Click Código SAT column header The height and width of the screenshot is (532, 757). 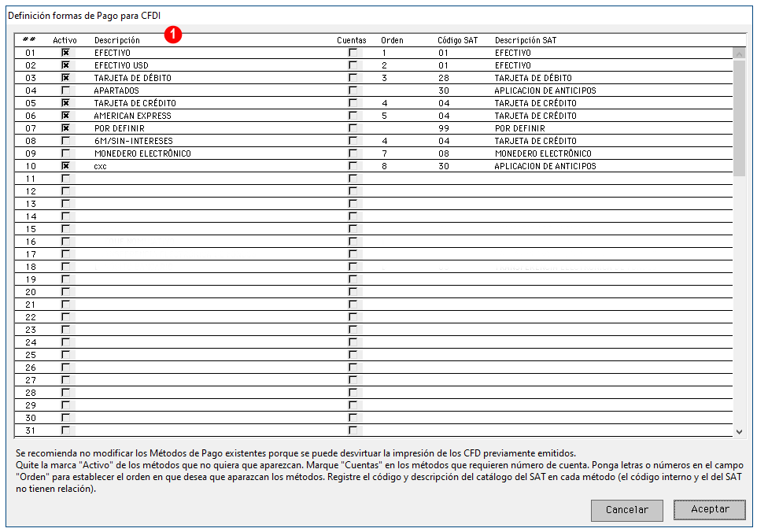[x=457, y=40]
